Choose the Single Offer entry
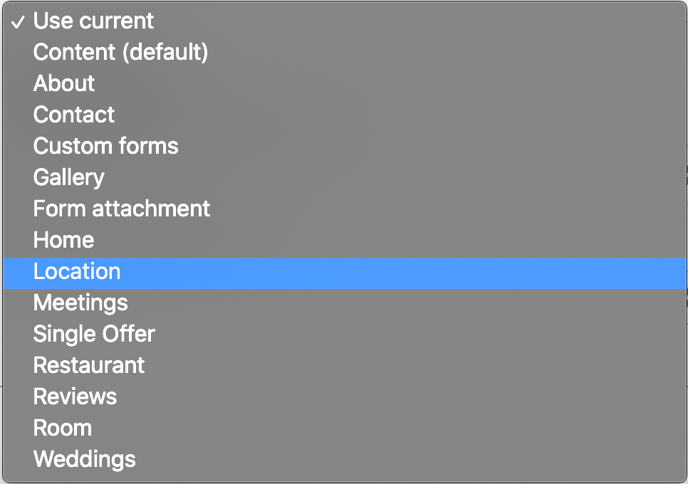Image resolution: width=688 pixels, height=484 pixels. click(x=94, y=334)
